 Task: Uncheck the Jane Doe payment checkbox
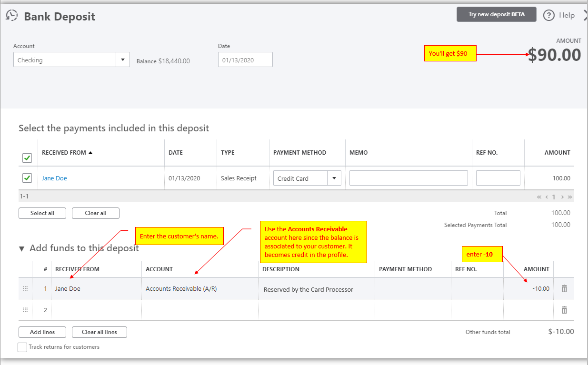pos(27,178)
